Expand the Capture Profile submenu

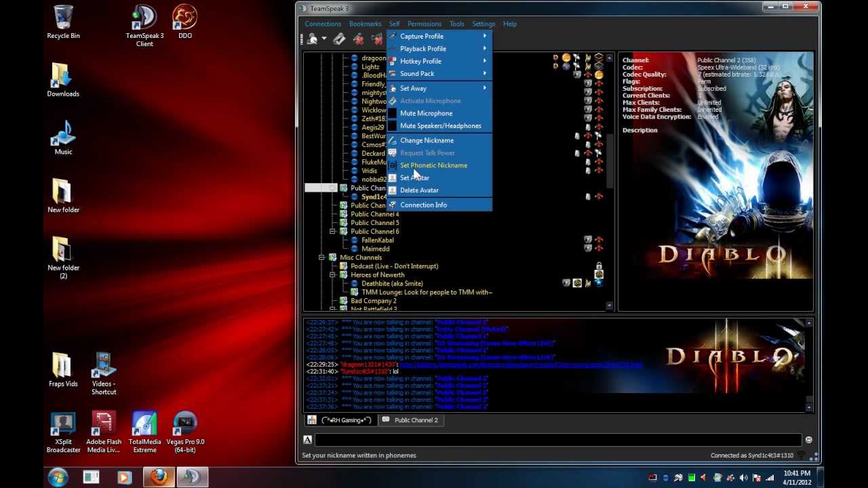coord(439,36)
